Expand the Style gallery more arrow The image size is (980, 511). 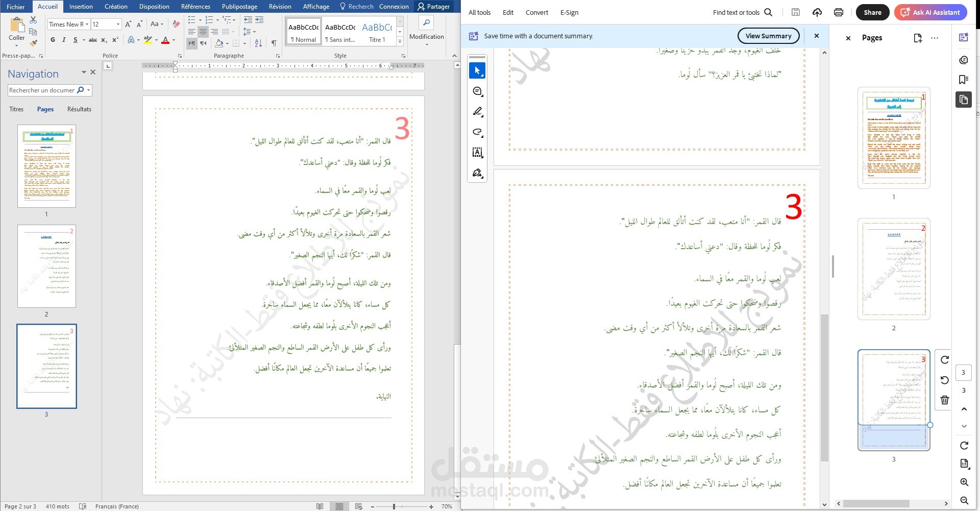click(x=400, y=41)
